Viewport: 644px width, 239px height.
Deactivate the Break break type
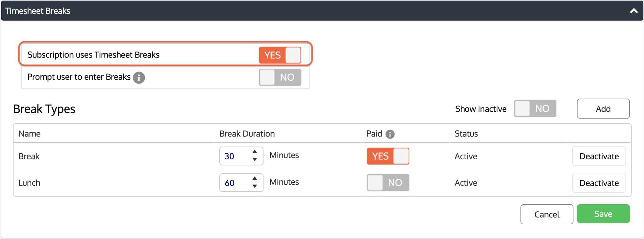(599, 156)
